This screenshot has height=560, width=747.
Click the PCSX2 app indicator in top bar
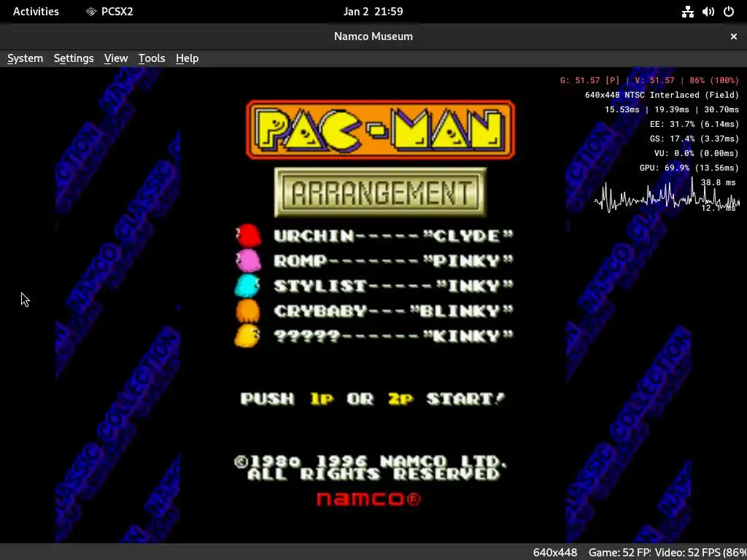[109, 12]
